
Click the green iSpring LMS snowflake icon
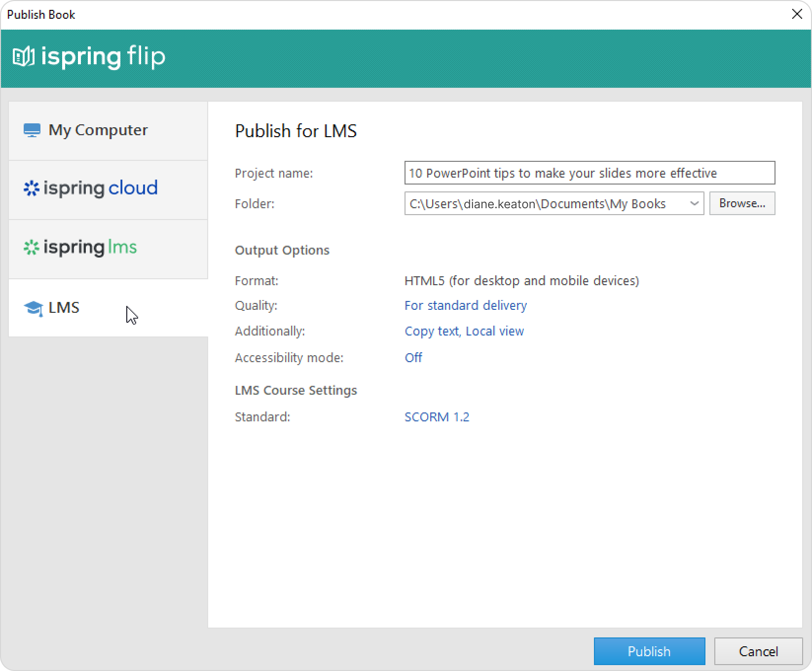tap(31, 248)
